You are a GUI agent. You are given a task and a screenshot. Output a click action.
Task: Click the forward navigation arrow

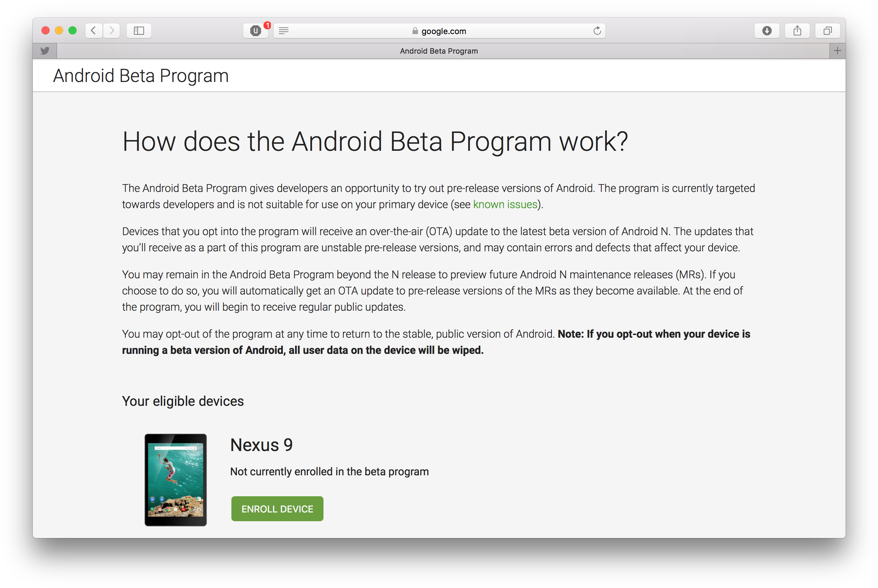(111, 31)
